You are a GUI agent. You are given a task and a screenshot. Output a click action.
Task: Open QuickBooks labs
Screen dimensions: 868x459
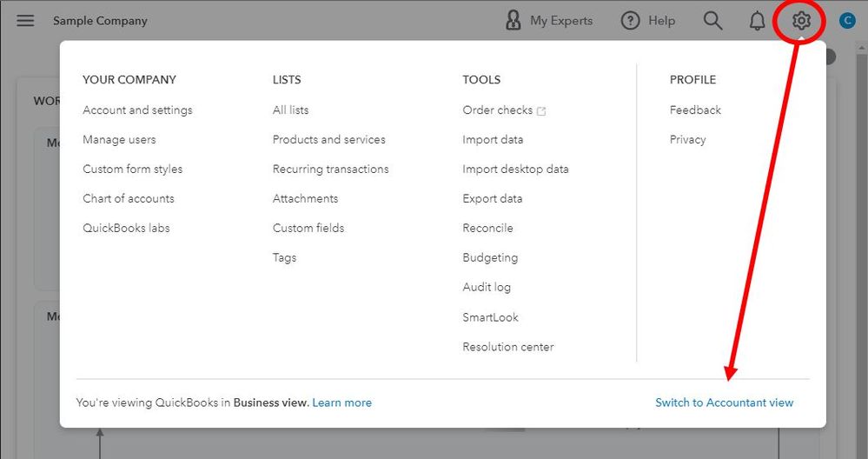coord(126,228)
